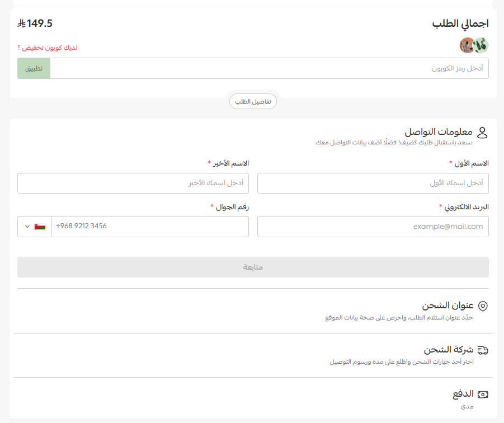Screen dimensions: 504x423
Task: Click the متابعة continue button
Action: pyautogui.click(x=252, y=267)
